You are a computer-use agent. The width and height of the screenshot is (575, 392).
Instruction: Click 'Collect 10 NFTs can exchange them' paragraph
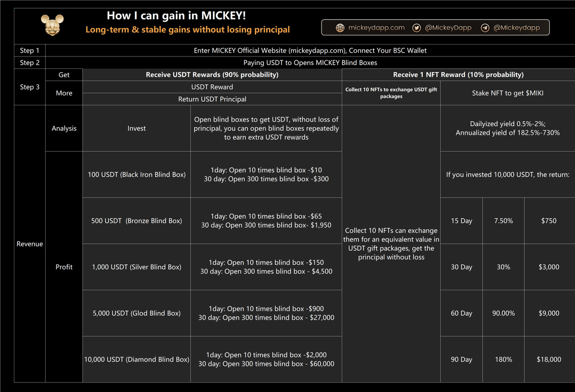point(391,244)
